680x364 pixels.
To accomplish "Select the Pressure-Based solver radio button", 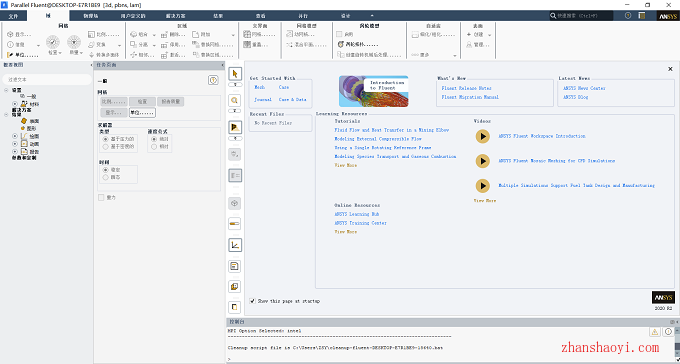I will click(105, 139).
